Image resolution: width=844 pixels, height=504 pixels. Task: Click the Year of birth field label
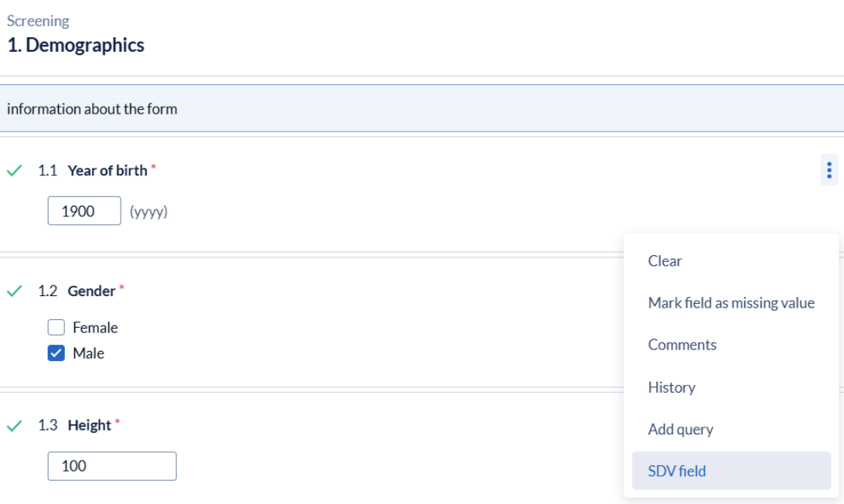pyautogui.click(x=107, y=171)
